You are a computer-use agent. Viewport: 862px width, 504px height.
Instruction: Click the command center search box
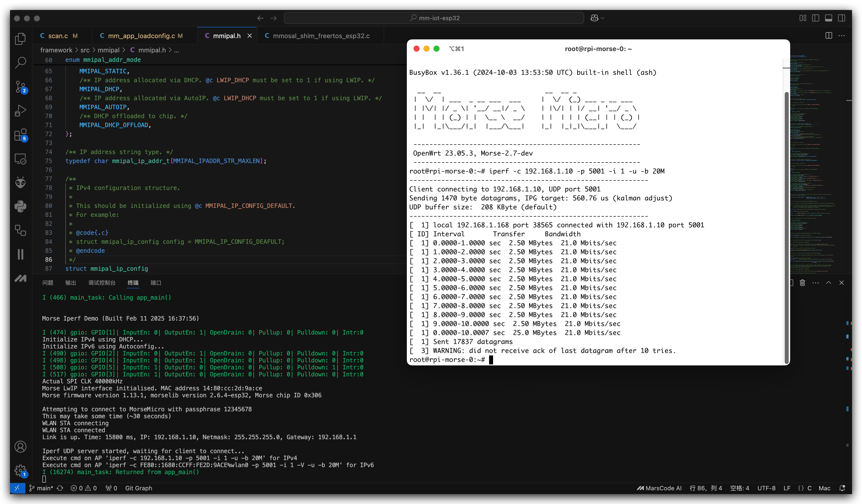point(434,18)
